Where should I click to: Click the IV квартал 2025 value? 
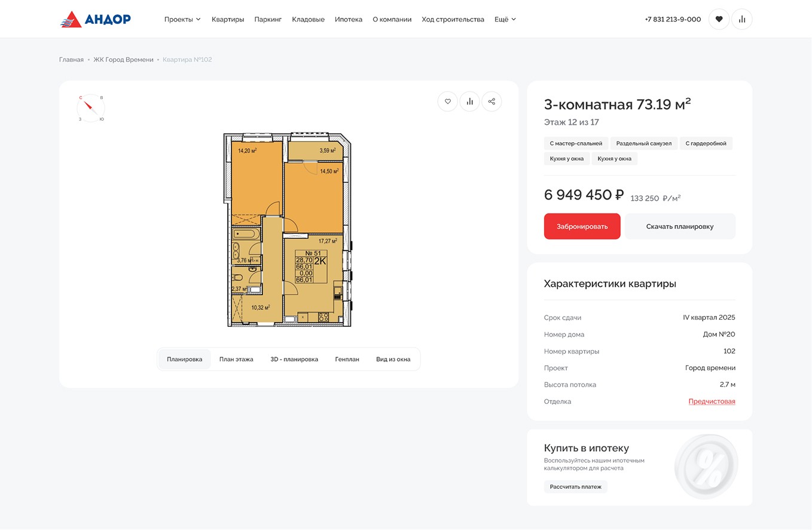[709, 317]
